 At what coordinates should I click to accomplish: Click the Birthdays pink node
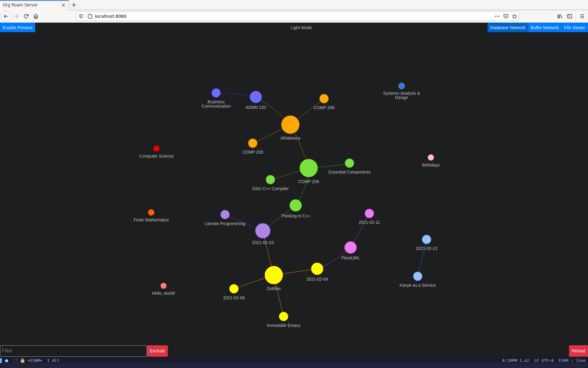click(430, 157)
